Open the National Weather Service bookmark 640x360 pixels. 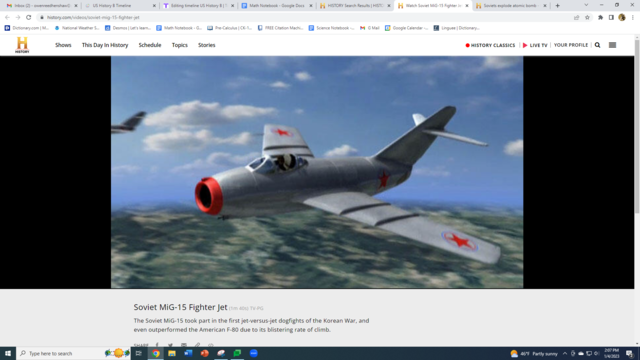click(77, 28)
